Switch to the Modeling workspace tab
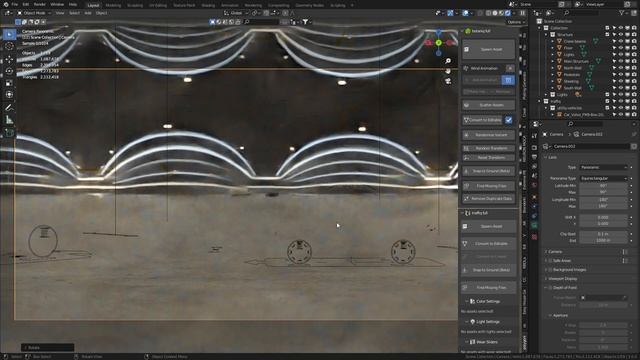This screenshot has height=360, width=640. 113,5
